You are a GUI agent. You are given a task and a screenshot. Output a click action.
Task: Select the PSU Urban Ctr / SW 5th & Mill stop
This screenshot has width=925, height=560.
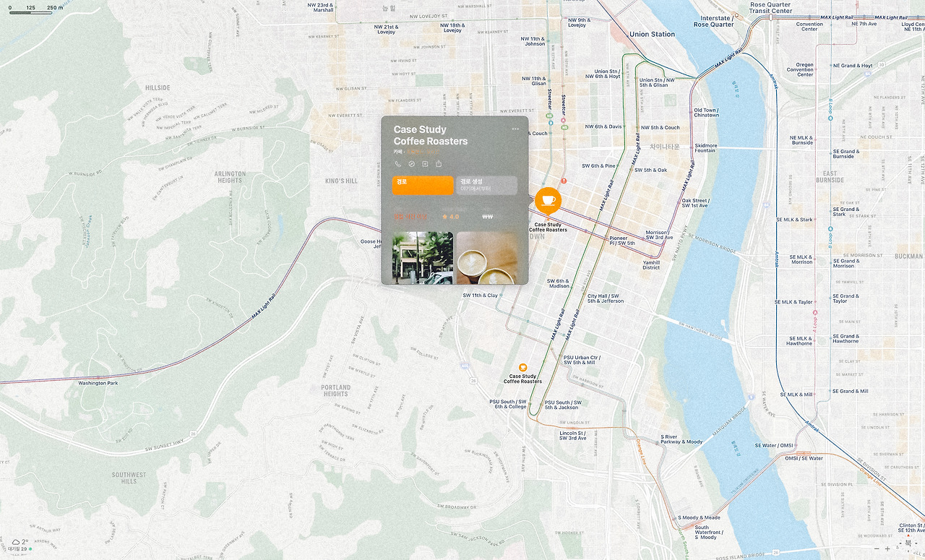coord(581,360)
